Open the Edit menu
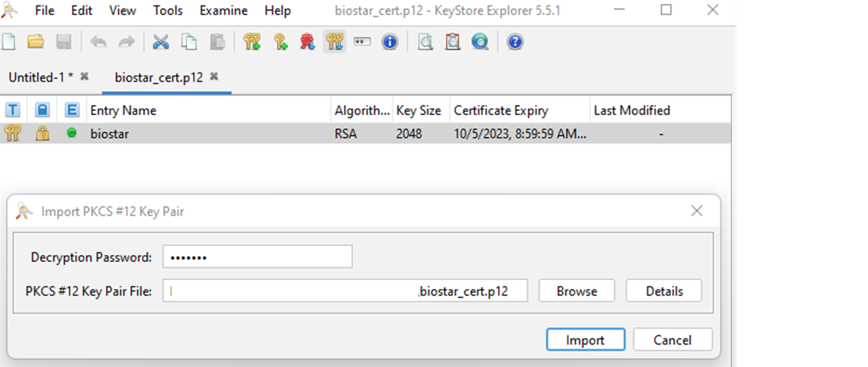This screenshot has width=868, height=367. click(82, 11)
